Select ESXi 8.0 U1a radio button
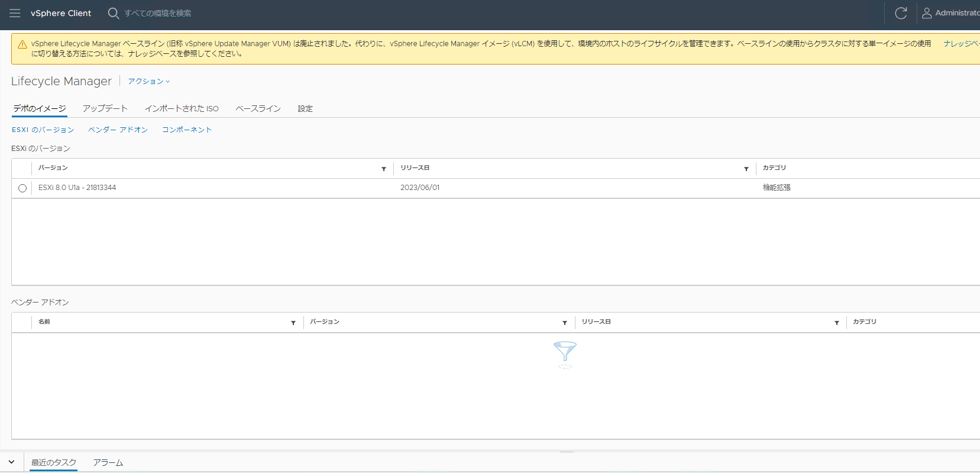The width and height of the screenshot is (980, 473). coord(22,188)
